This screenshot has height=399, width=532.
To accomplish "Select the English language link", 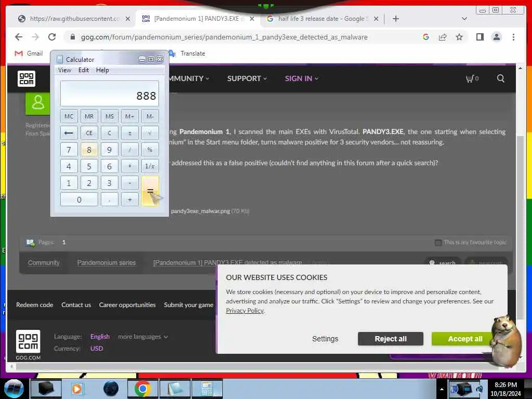I will (100, 337).
